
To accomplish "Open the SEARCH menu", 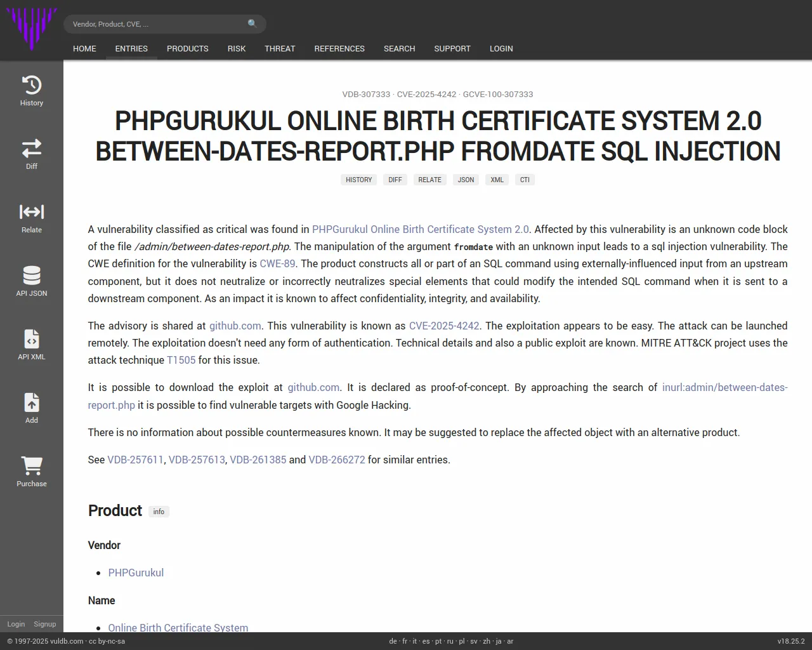I will (399, 48).
